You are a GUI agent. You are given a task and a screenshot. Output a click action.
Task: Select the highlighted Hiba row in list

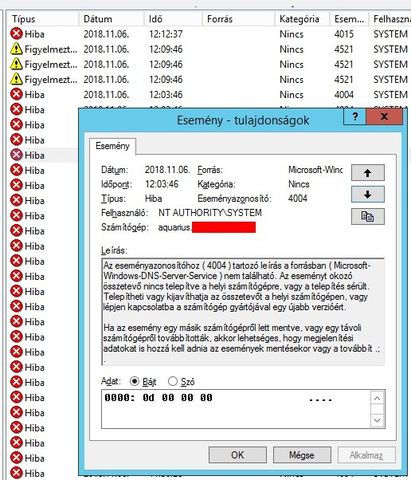tap(42, 155)
